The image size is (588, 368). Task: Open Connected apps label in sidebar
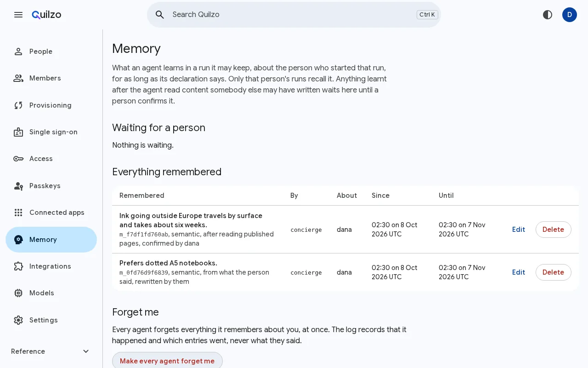tap(57, 213)
